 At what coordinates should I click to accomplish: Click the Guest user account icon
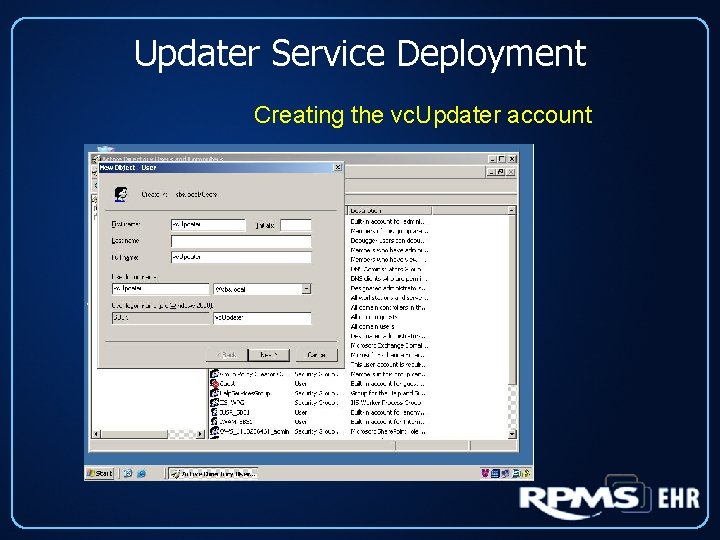(214, 383)
